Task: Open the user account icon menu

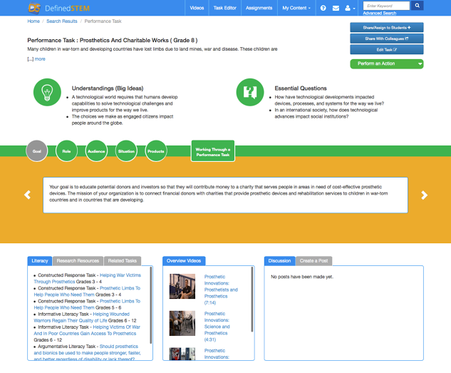Action: pyautogui.click(x=350, y=8)
